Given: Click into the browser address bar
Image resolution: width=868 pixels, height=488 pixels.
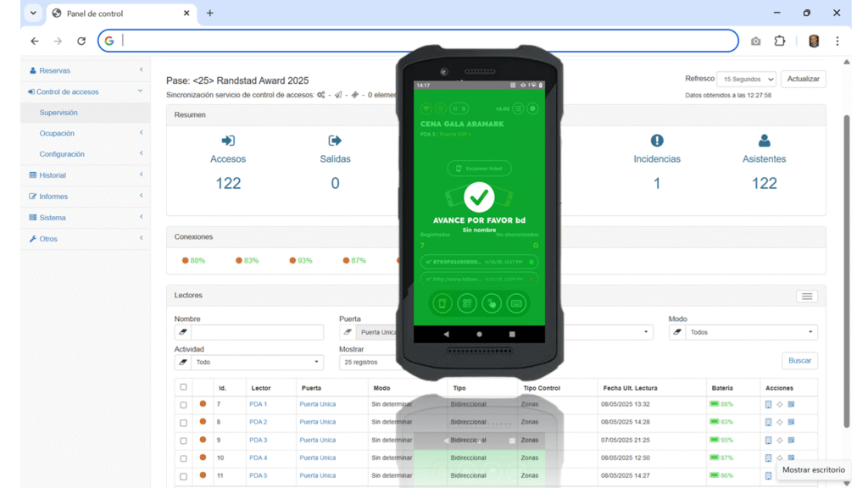Looking at the screenshot, I should click(418, 41).
